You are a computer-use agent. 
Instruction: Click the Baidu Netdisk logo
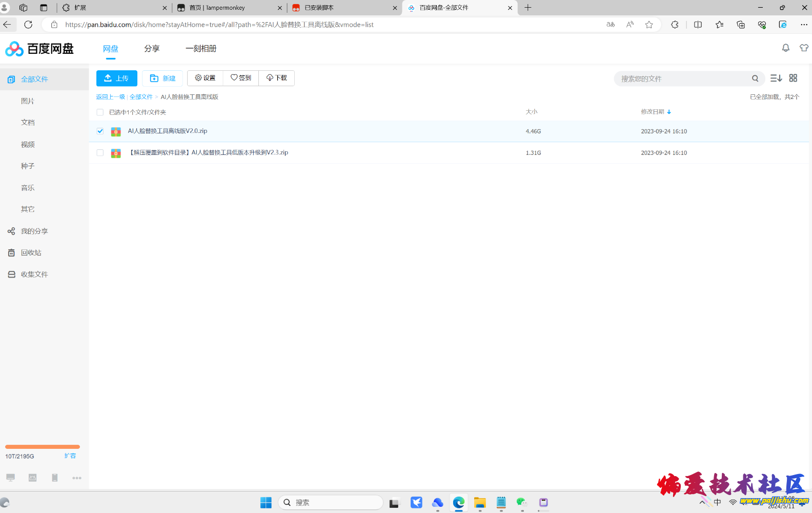click(x=39, y=49)
